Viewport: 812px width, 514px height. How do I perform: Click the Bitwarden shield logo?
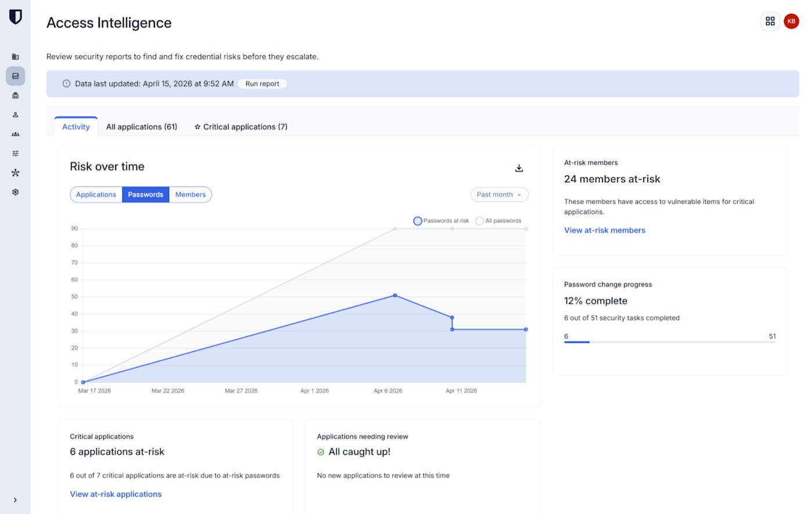pyautogui.click(x=15, y=17)
